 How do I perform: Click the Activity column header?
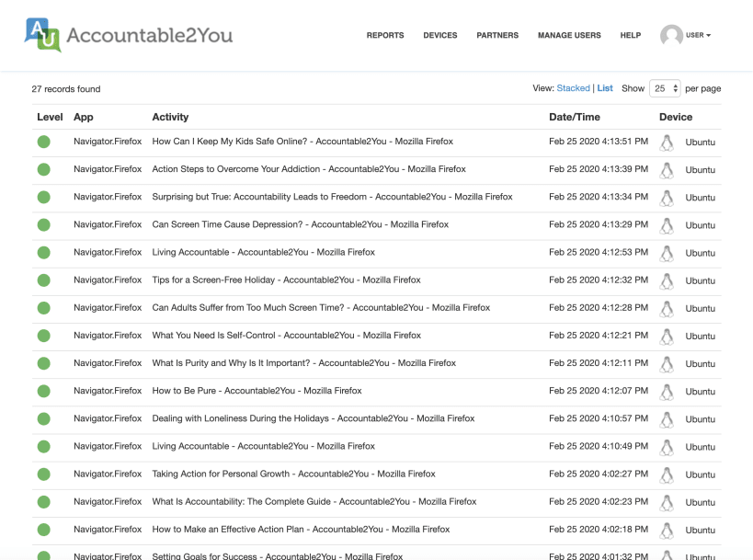[x=170, y=117]
